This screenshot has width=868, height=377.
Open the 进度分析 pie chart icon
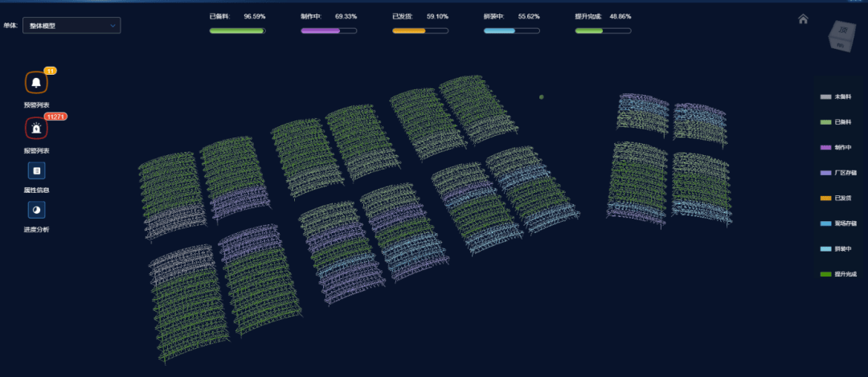36,209
